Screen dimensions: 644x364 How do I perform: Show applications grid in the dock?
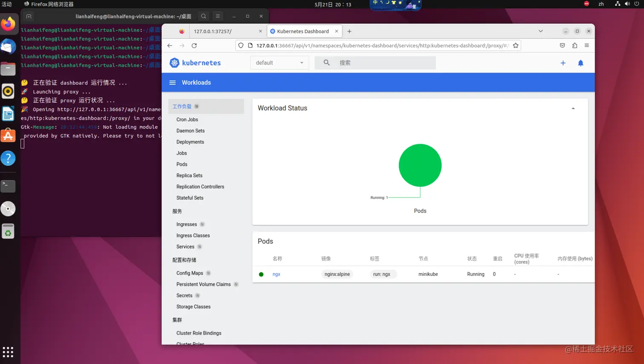click(x=8, y=352)
